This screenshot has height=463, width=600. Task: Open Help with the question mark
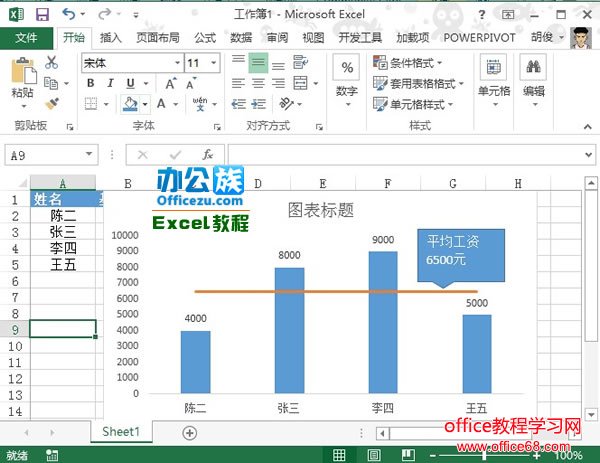point(482,15)
